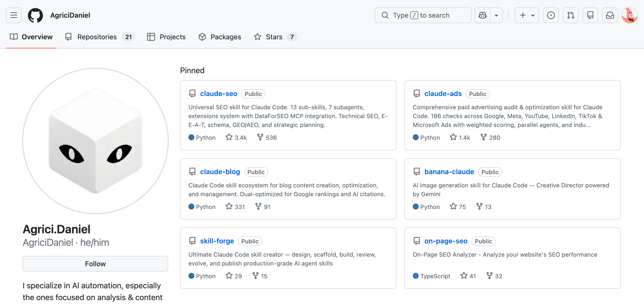Viewport: 644px width, 306px height.
Task: Open the Repositories icon in header
Action: coord(590,15)
